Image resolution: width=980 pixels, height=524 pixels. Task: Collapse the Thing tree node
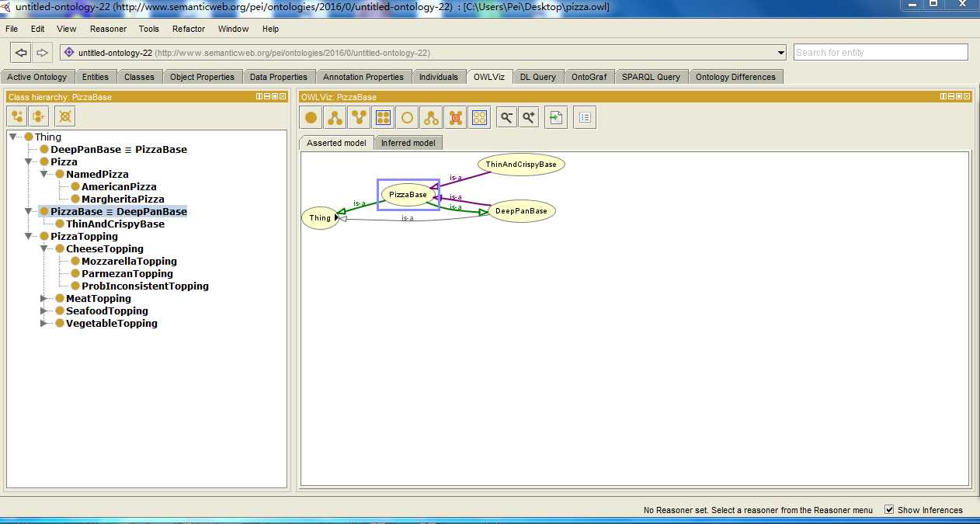pyautogui.click(x=13, y=137)
